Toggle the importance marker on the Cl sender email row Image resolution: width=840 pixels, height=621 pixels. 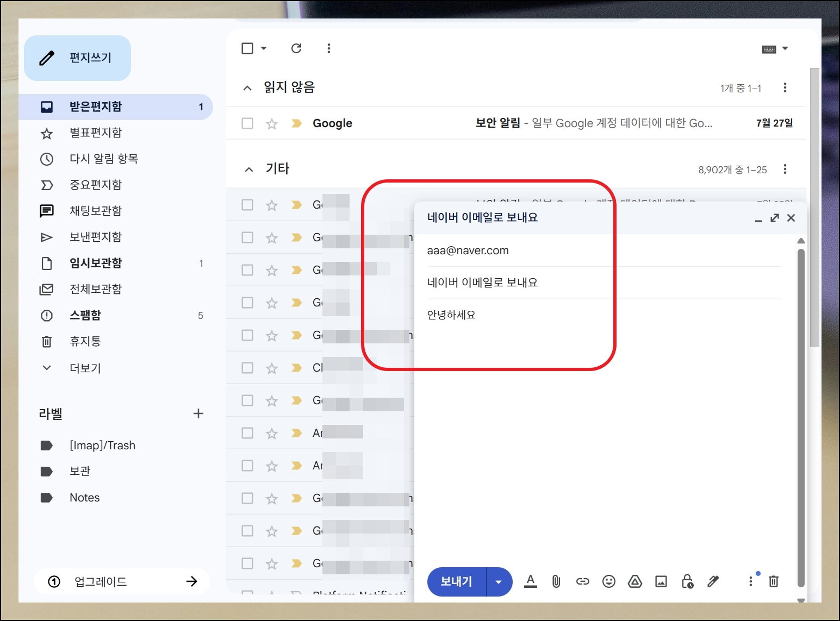coord(296,368)
